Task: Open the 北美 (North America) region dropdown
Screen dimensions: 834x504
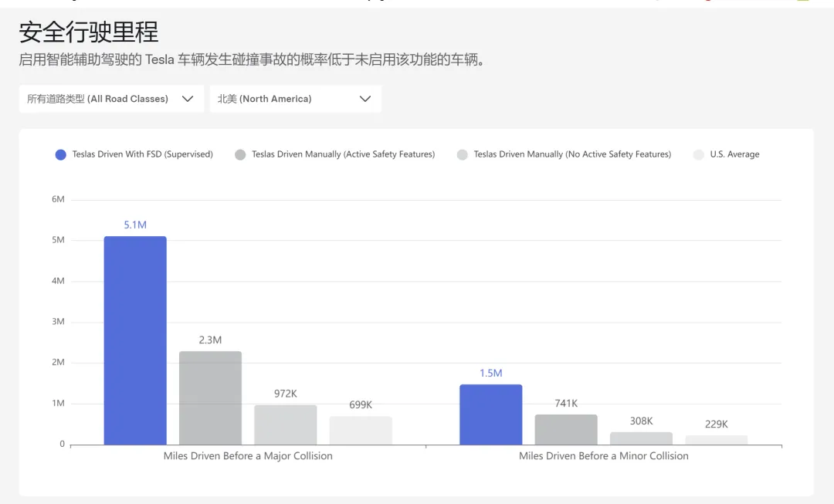Action: [x=295, y=99]
